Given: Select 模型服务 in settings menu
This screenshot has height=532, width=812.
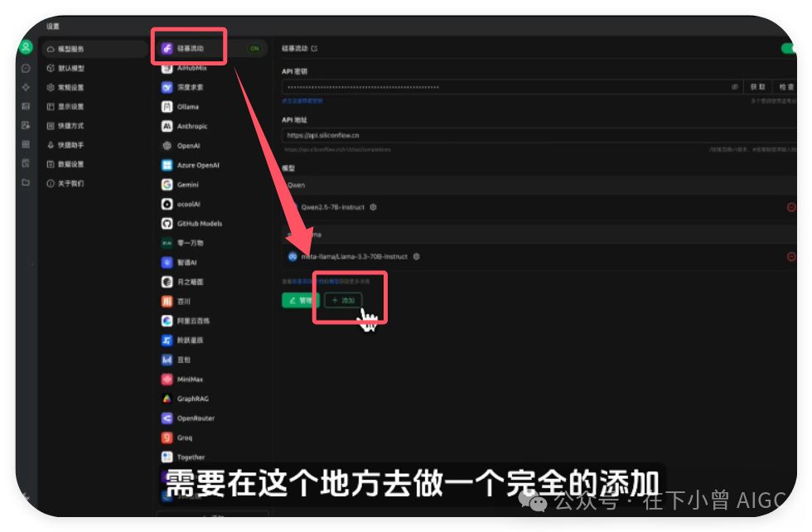Looking at the screenshot, I should pyautogui.click(x=94, y=49).
